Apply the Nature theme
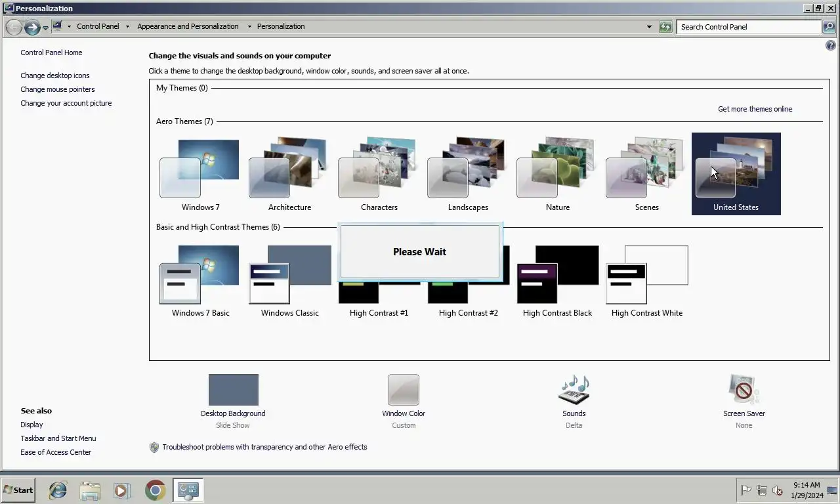The height and width of the screenshot is (504, 840). pyautogui.click(x=557, y=174)
